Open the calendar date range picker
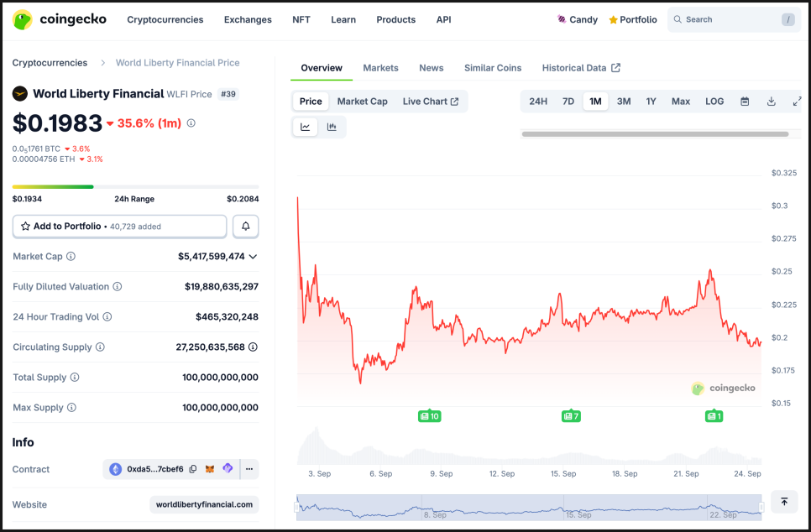 pos(745,102)
